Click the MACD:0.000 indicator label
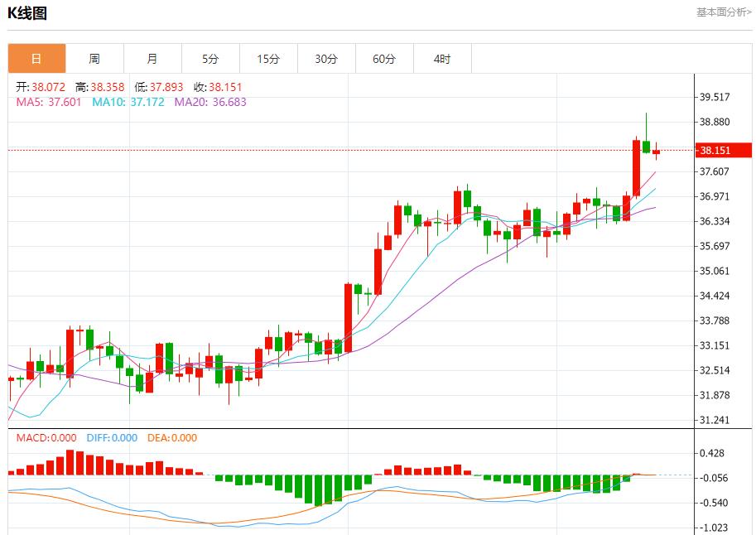This screenshot has height=535, width=756. coord(46,438)
